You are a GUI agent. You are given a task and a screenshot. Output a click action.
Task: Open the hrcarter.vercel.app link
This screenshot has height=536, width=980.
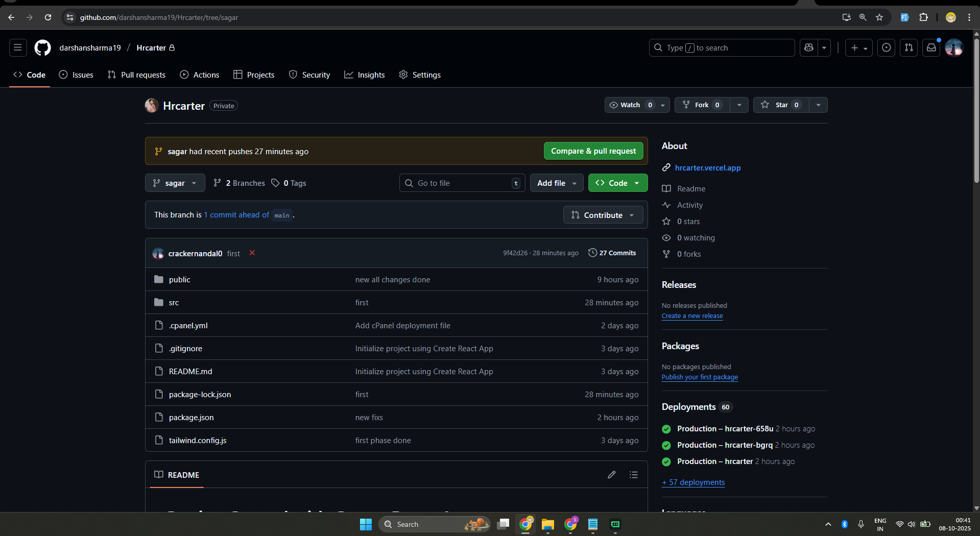[707, 168]
